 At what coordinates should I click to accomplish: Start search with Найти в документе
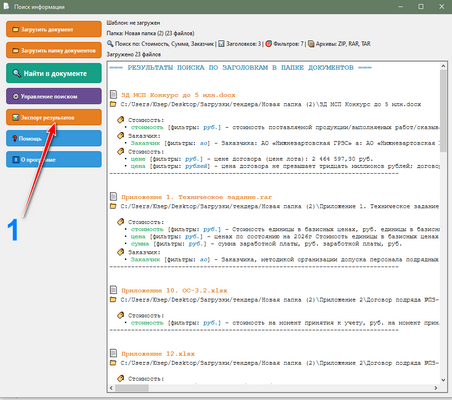[54, 73]
